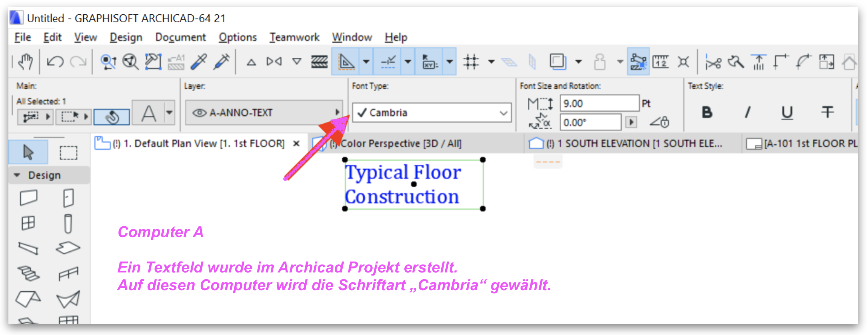Select the Beam tool

[x=28, y=249]
